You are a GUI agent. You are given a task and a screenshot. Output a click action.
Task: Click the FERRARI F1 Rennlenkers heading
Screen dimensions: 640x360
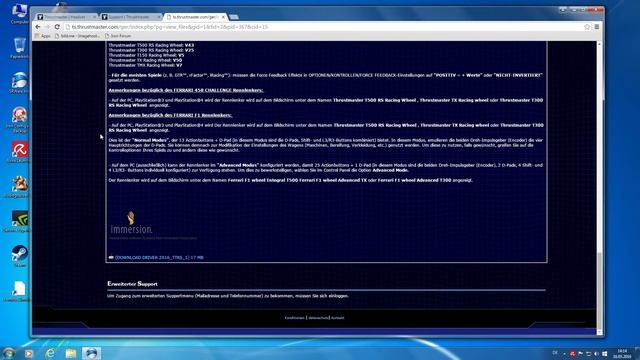(x=170, y=115)
